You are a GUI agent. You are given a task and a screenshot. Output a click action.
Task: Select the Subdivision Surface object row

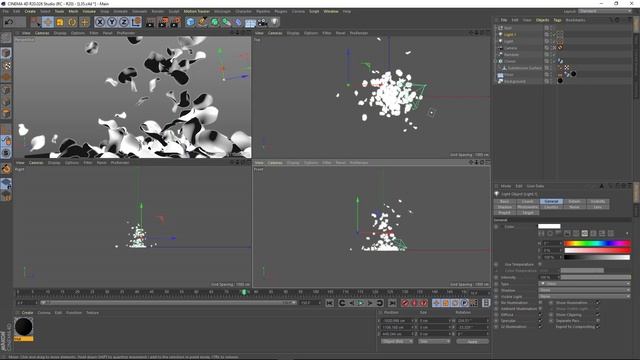coord(524,68)
